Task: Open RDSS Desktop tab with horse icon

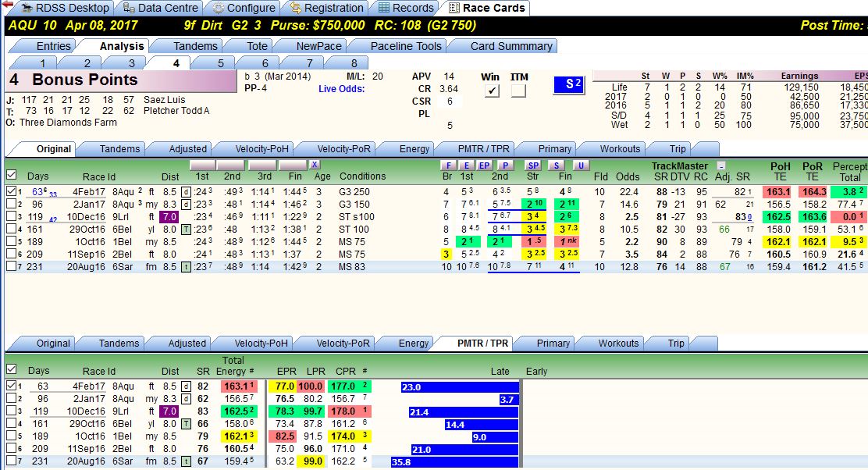Action: coord(66,8)
